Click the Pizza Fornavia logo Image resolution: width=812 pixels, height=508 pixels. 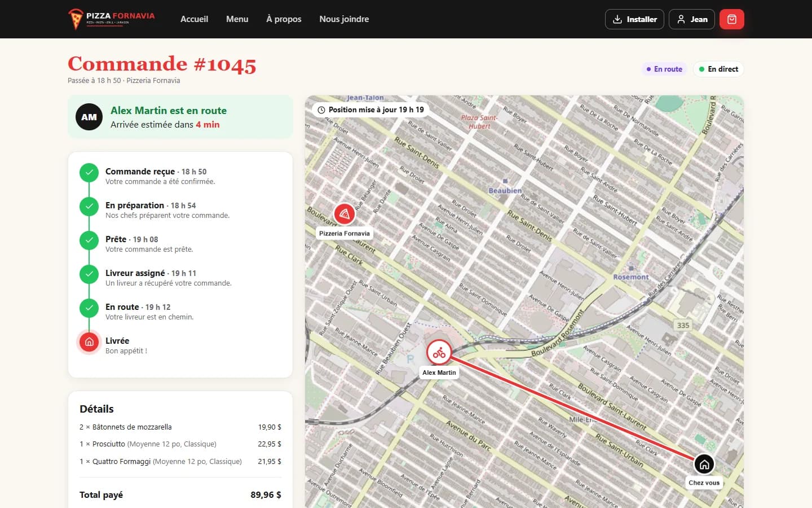(112, 19)
